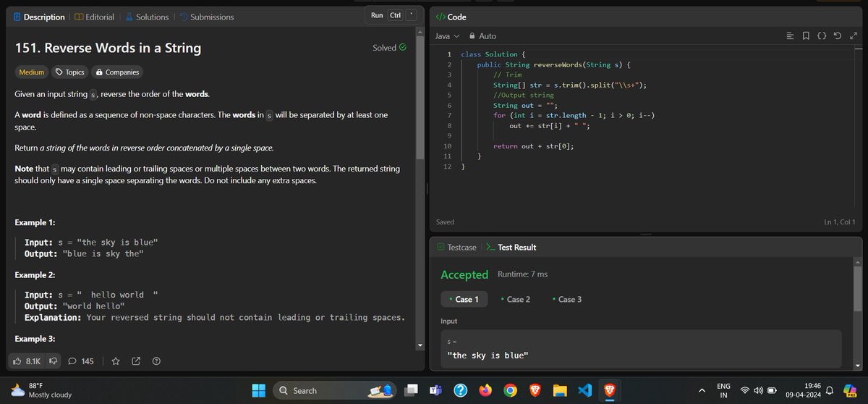
Task: Star this problem as a favorite
Action: [x=116, y=361]
